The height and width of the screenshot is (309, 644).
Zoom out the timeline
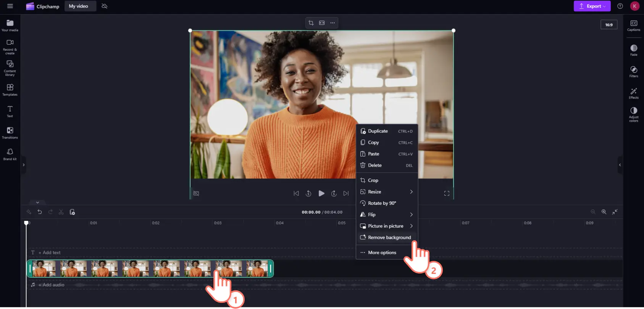pos(593,212)
